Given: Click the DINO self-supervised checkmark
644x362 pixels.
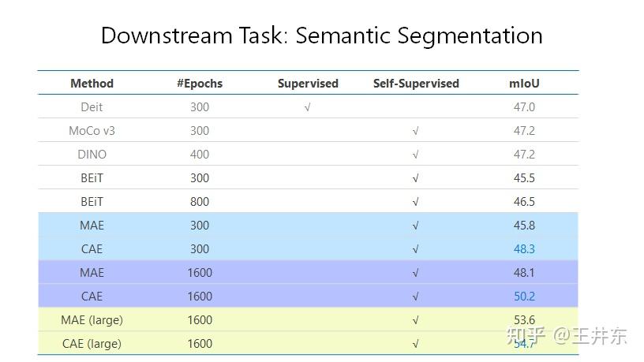Looking at the screenshot, I should click(415, 155).
